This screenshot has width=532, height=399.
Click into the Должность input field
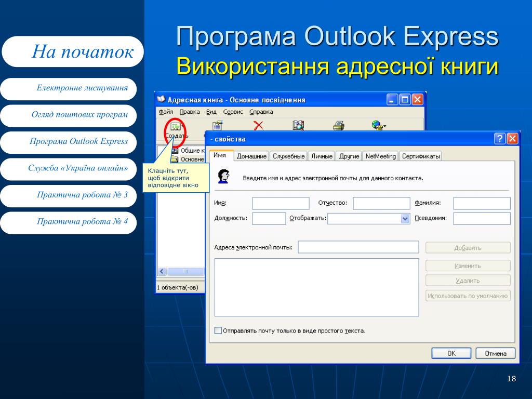coord(269,219)
